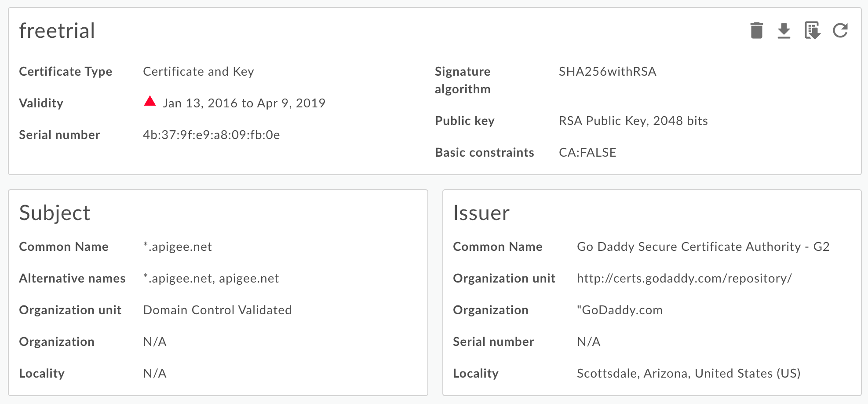Click the download arrow icon
The height and width of the screenshot is (404, 868).
tap(784, 31)
